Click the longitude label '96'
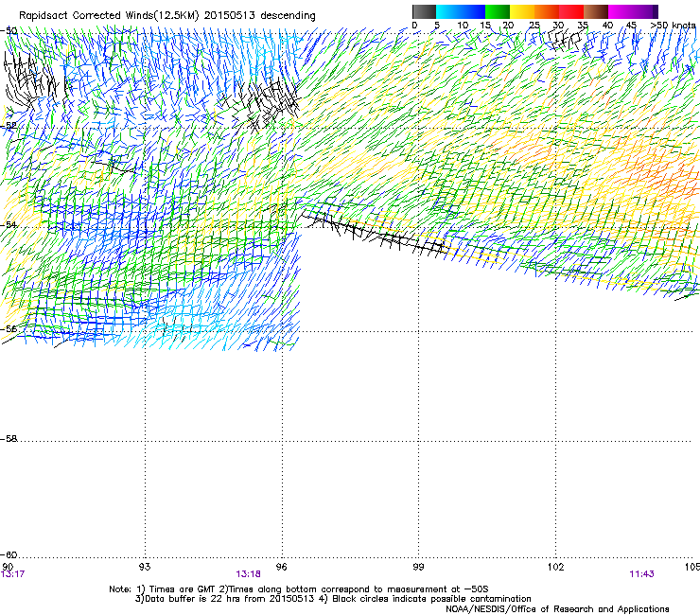This screenshot has height=615, width=700. 282,567
